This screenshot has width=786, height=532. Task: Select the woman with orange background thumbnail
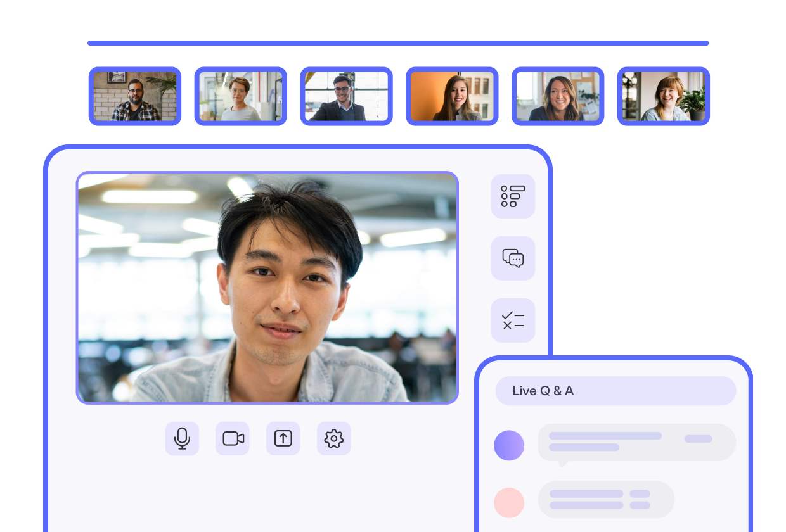click(x=452, y=96)
